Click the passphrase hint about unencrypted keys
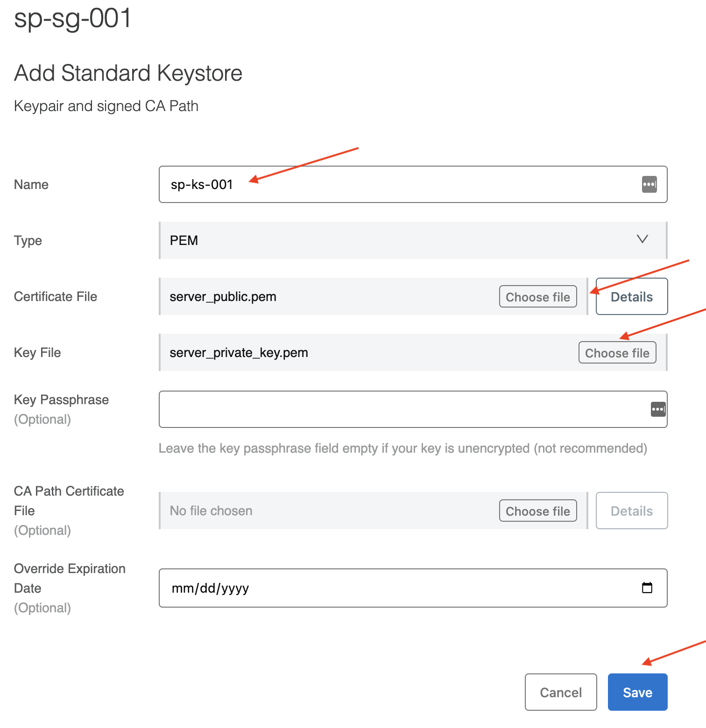 click(x=403, y=448)
